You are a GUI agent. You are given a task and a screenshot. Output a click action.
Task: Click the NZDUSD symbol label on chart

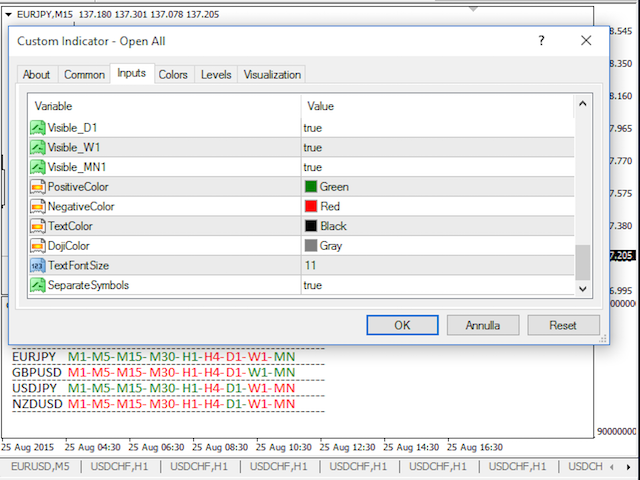pyautogui.click(x=37, y=404)
